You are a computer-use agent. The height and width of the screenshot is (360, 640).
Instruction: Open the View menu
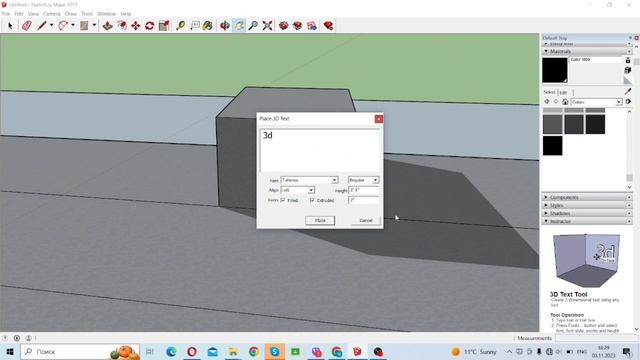tap(33, 14)
